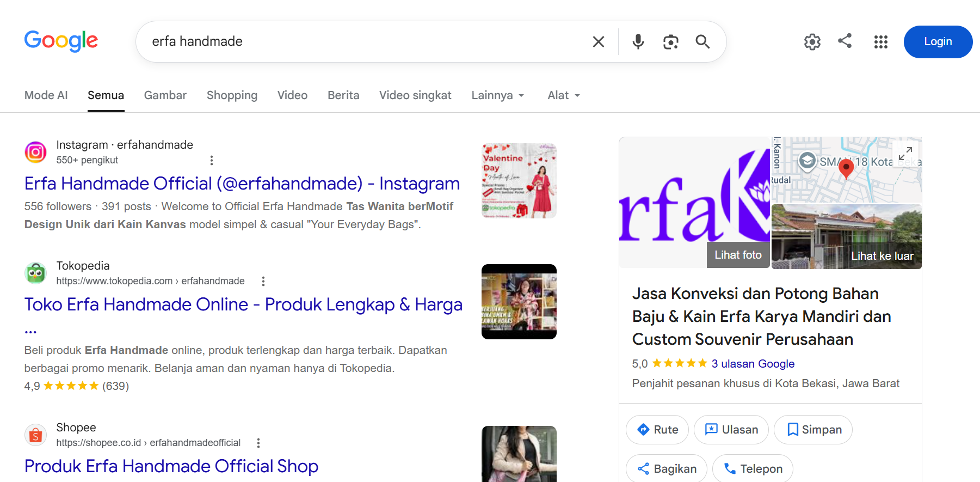This screenshot has width=980, height=482.
Task: Switch to Mode AI tab
Action: tap(46, 95)
